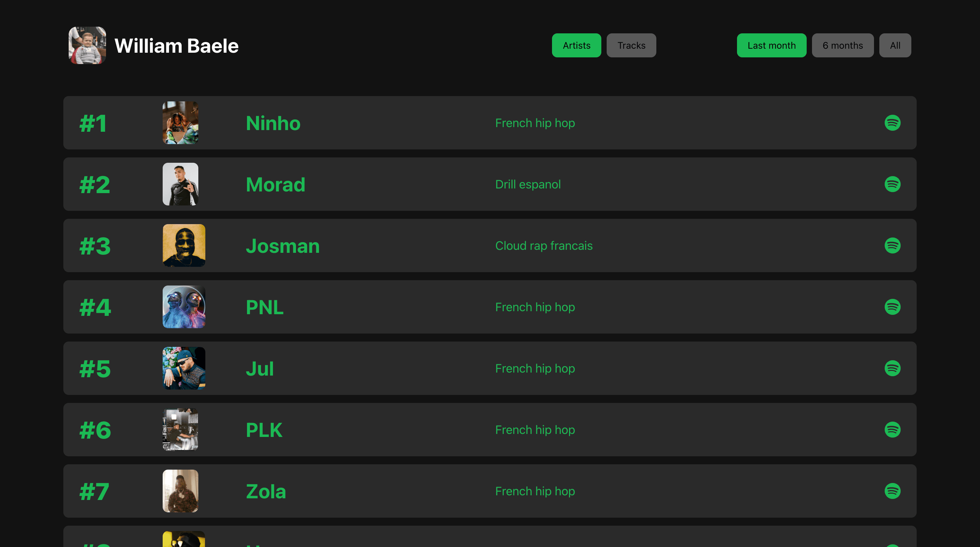Screen dimensions: 980x547
Task: Show All time listening range
Action: (x=895, y=45)
